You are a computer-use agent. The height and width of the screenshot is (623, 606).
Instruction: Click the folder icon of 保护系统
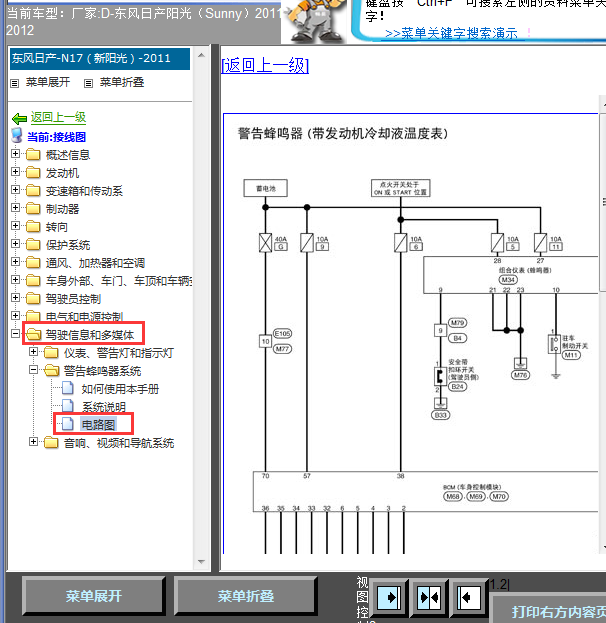pyautogui.click(x=33, y=244)
